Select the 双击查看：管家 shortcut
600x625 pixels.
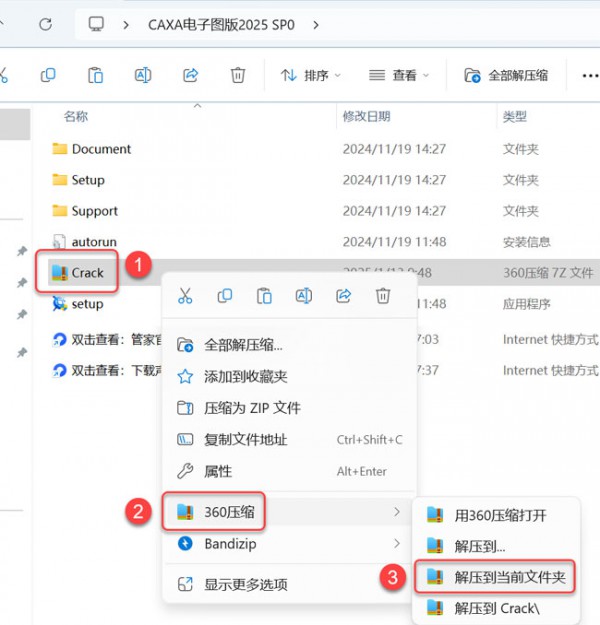(x=107, y=340)
